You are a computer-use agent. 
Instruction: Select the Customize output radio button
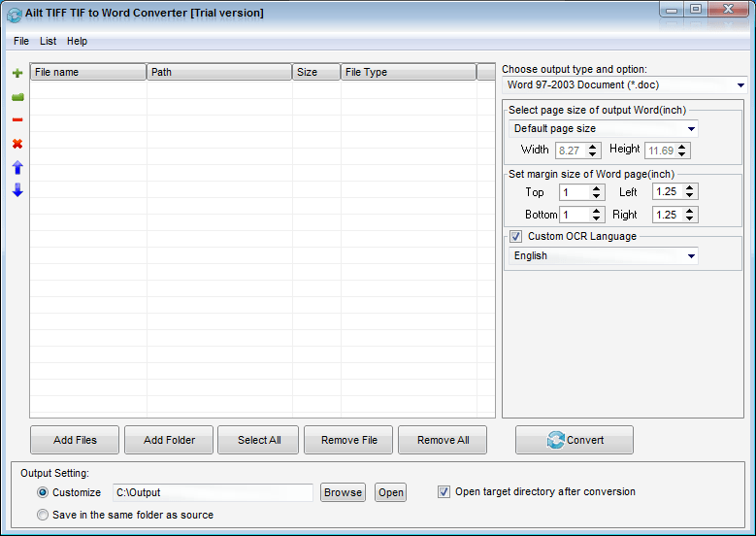point(43,492)
